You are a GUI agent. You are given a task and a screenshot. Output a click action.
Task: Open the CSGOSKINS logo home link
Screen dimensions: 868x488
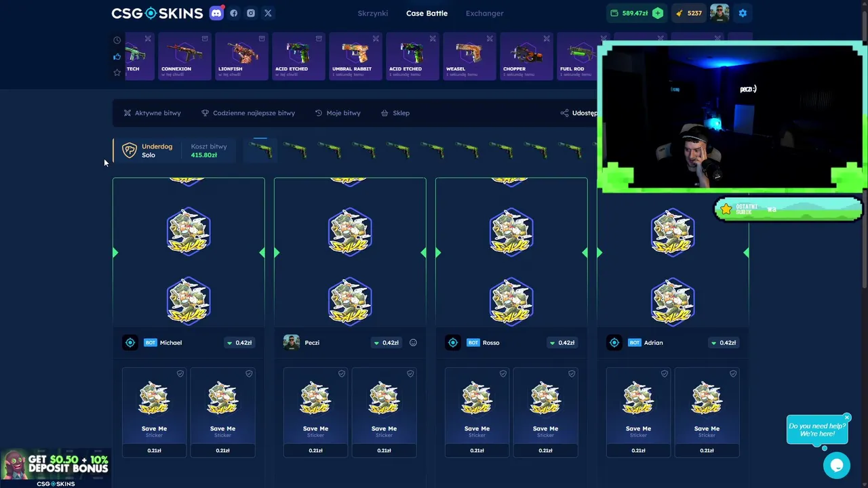[157, 13]
